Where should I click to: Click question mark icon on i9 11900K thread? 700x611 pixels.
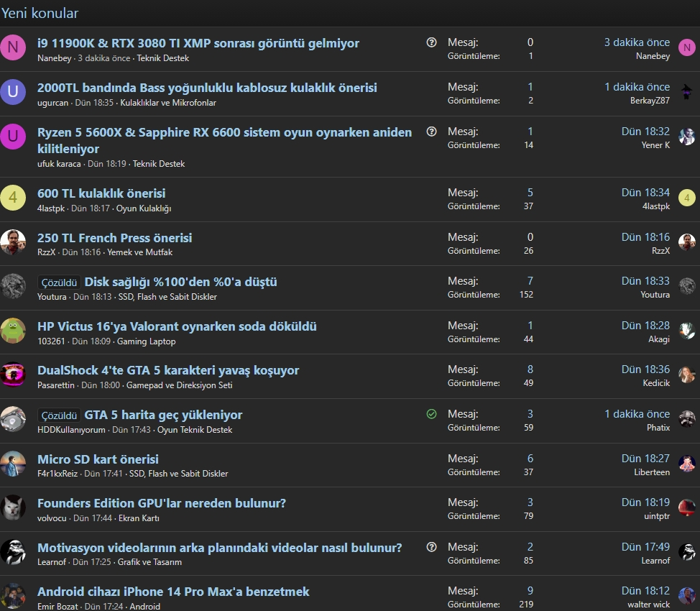[x=431, y=42]
